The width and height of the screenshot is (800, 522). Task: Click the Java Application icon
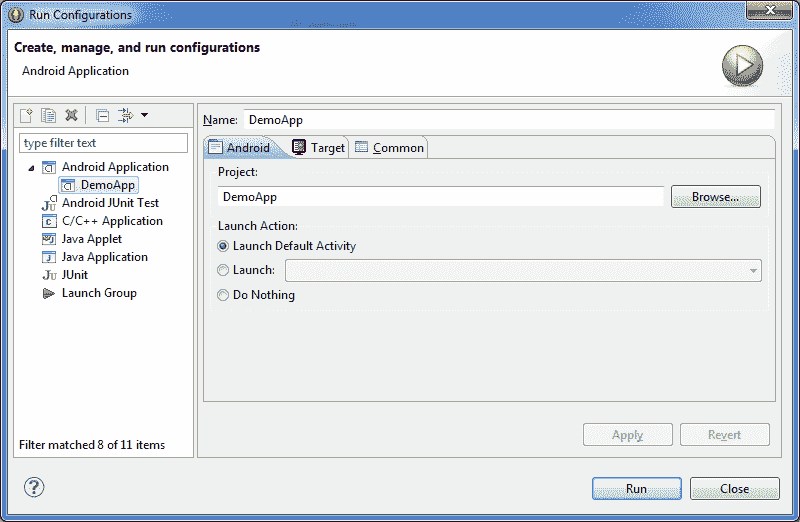tap(48, 257)
